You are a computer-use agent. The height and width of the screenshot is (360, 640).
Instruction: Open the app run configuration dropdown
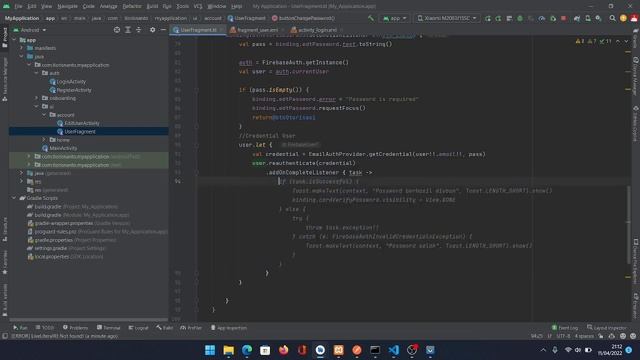coord(395,18)
